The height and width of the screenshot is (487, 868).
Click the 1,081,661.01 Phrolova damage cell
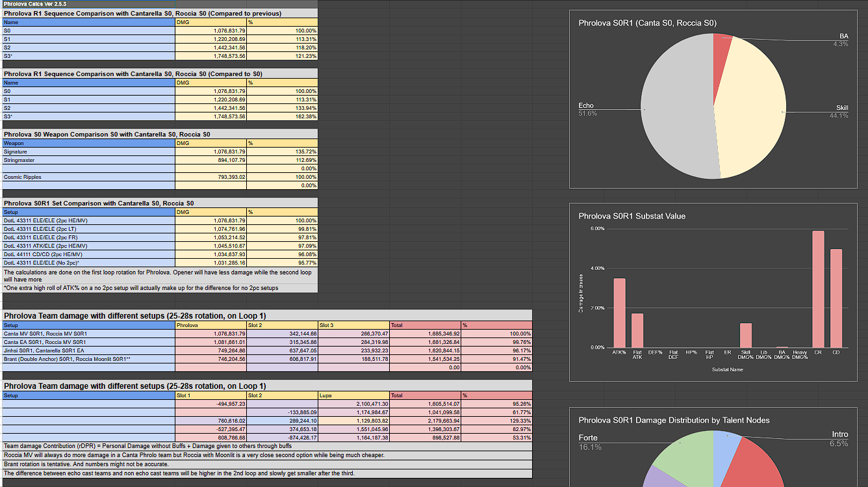pos(211,342)
